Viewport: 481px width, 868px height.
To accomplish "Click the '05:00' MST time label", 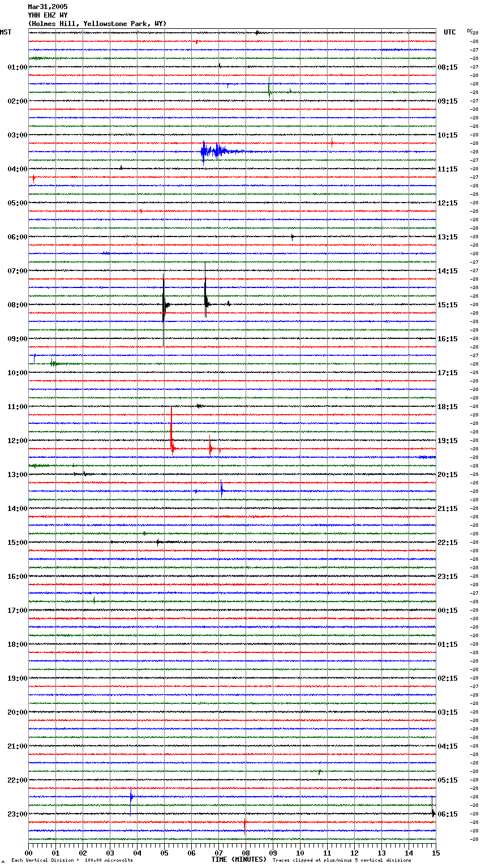I will pyautogui.click(x=18, y=203).
